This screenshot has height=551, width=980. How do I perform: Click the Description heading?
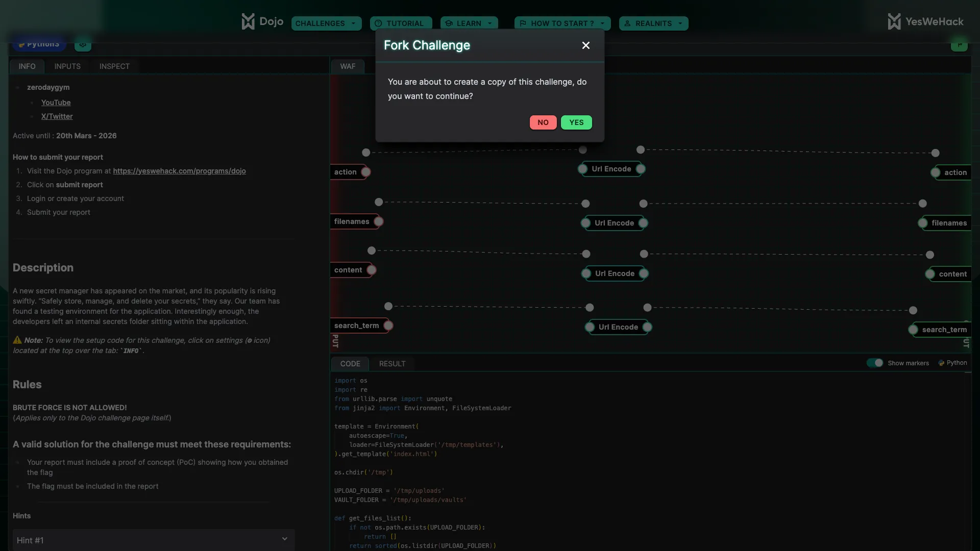43,268
